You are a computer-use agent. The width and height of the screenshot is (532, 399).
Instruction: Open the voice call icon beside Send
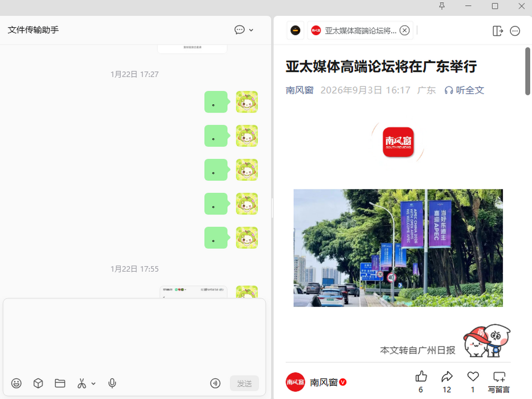(215, 383)
